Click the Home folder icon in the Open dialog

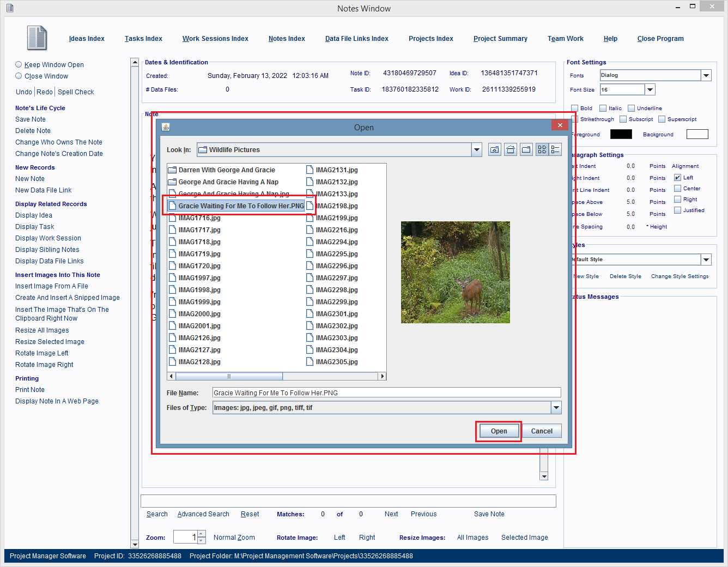pos(511,149)
